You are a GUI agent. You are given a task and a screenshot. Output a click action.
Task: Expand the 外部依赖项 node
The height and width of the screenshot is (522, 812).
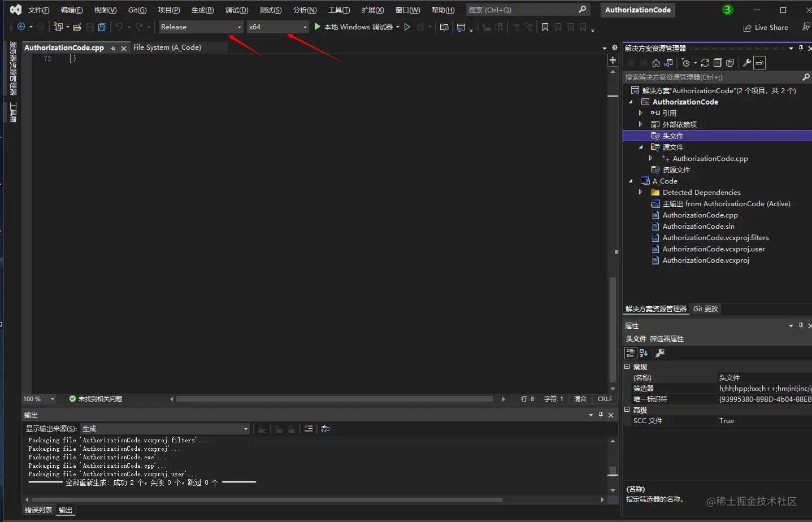640,124
